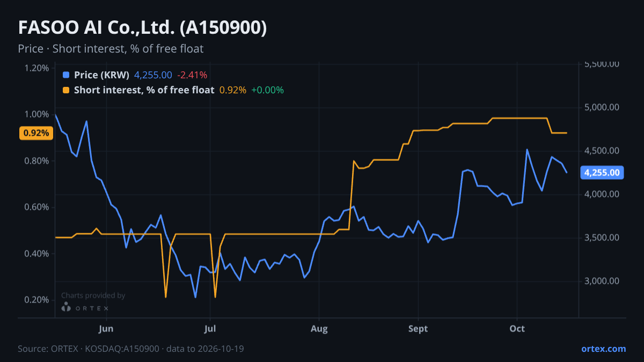The image size is (644, 362).
Task: Click the 3,000.00 right axis label
Action: click(602, 281)
